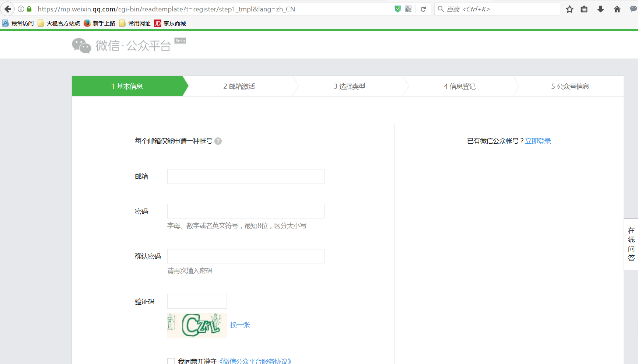Open the 常用网址 bookmark folder
Viewport: 638px width, 364px height.
tap(135, 23)
